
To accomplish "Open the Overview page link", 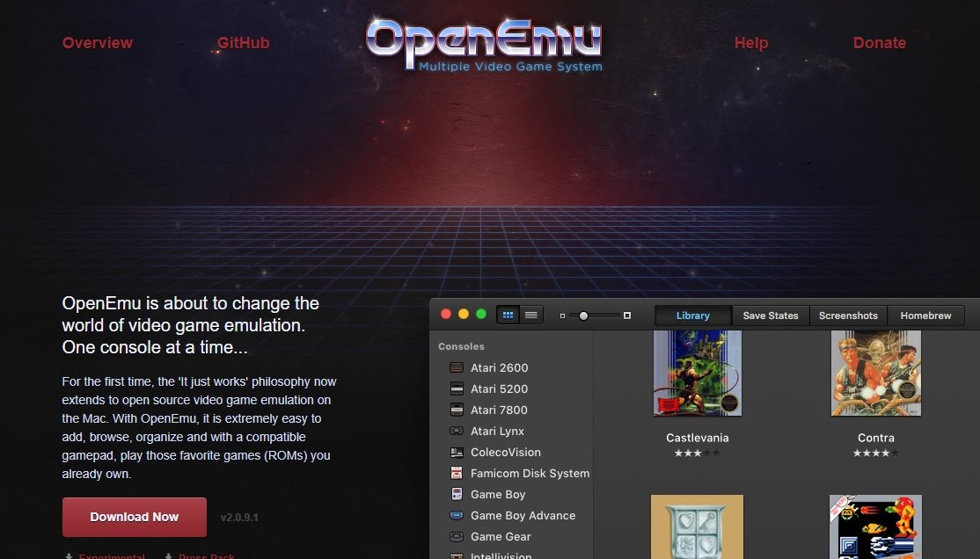I will coord(98,42).
